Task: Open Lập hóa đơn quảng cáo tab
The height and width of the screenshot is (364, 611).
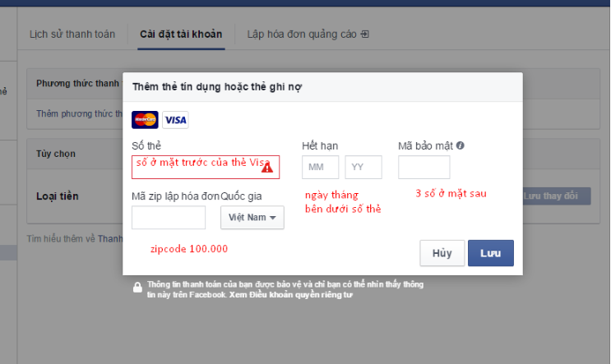Action: point(302,35)
